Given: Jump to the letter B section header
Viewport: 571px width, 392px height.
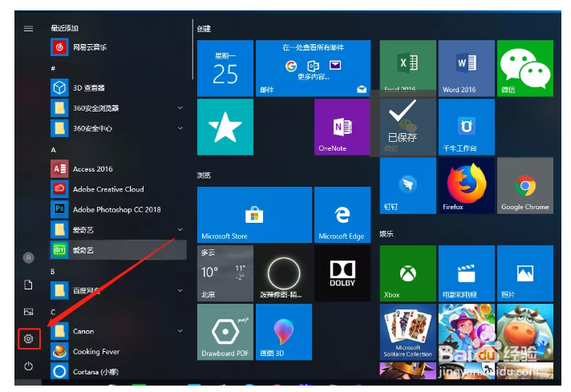Looking at the screenshot, I should click(x=53, y=272).
